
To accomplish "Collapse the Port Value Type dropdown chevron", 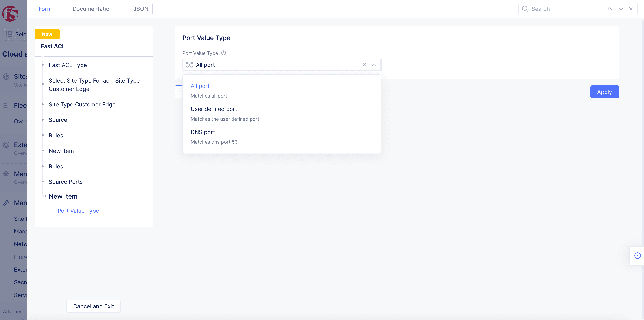I will 374,65.
